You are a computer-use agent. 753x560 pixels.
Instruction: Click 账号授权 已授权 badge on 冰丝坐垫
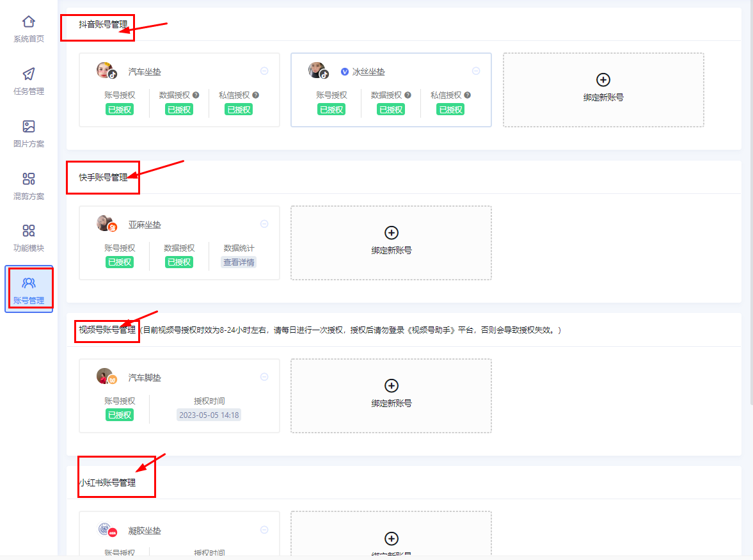pyautogui.click(x=331, y=109)
